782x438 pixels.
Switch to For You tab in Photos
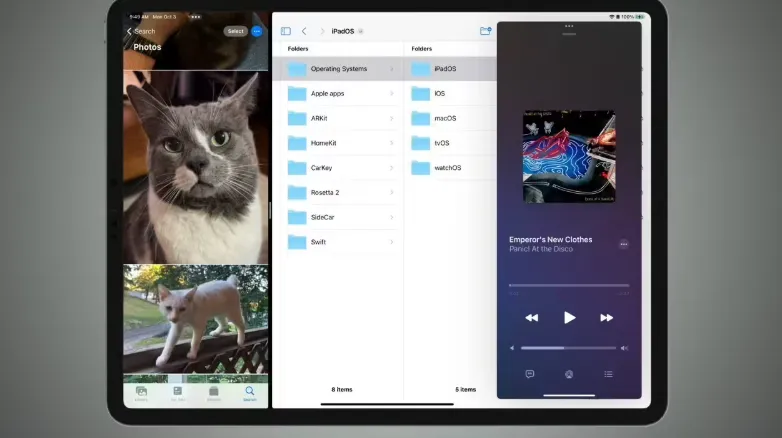[x=178, y=394]
